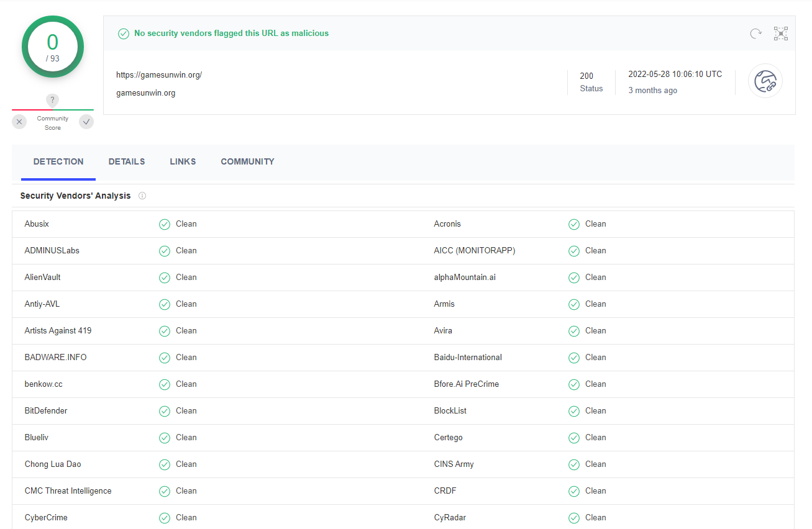Image resolution: width=812 pixels, height=529 pixels.
Task: Click the Security Vendors' Analysis heading
Action: pos(75,196)
